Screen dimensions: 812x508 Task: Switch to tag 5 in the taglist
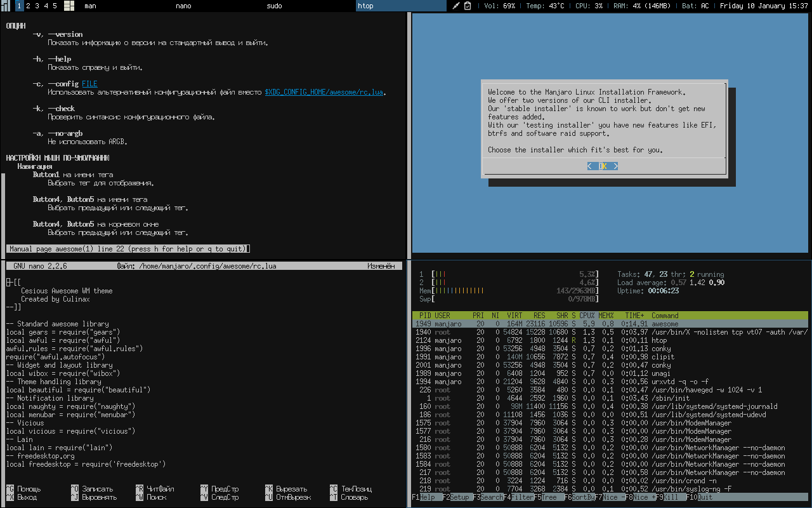(x=55, y=6)
